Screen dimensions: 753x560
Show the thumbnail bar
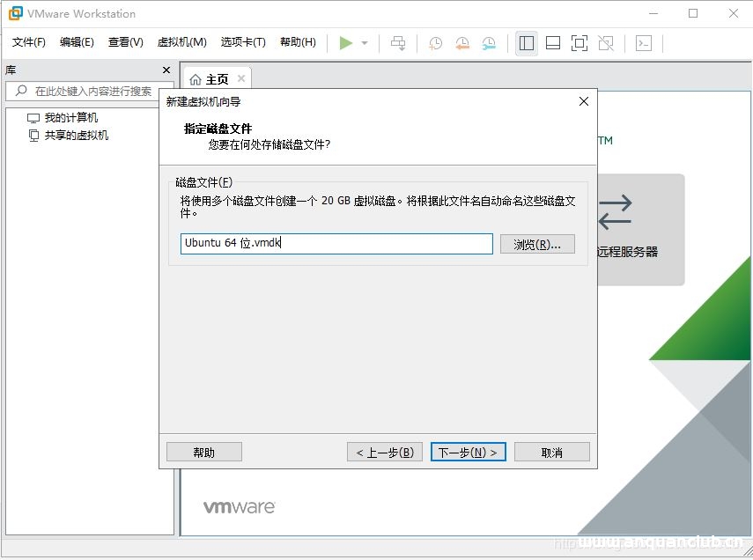click(x=552, y=42)
